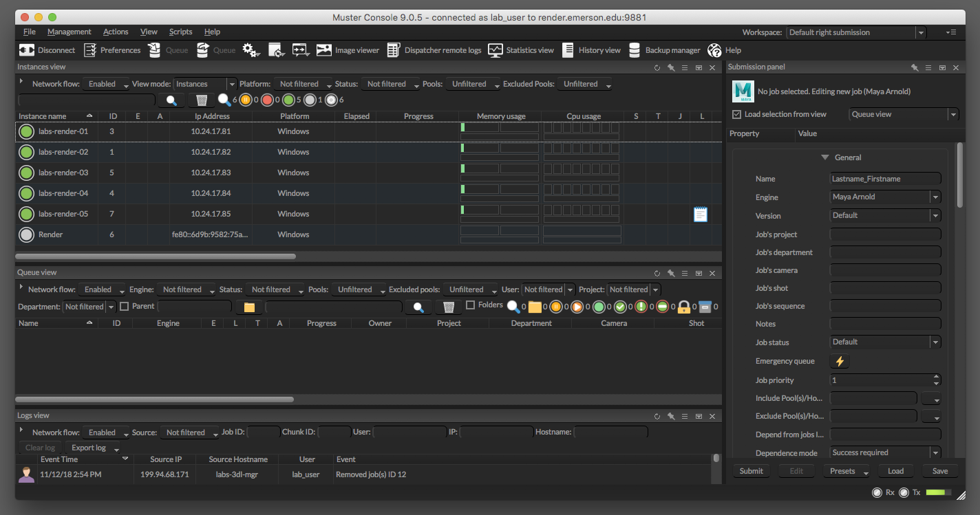Click the Emergency queue lightning button
Image resolution: width=980 pixels, height=515 pixels.
[840, 361]
